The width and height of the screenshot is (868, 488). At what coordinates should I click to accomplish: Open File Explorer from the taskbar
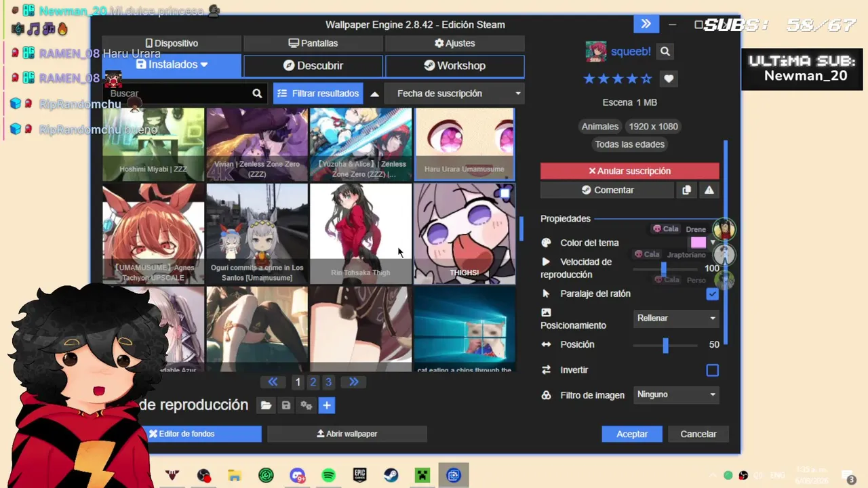tap(235, 476)
